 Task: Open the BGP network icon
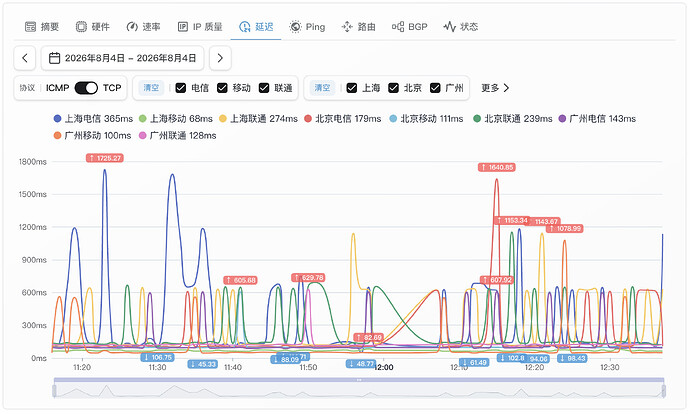coord(398,27)
